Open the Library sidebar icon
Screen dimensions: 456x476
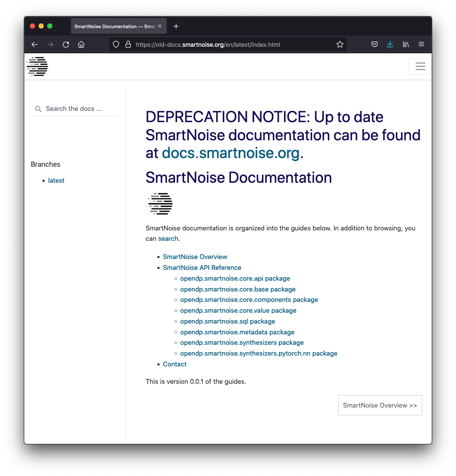406,44
